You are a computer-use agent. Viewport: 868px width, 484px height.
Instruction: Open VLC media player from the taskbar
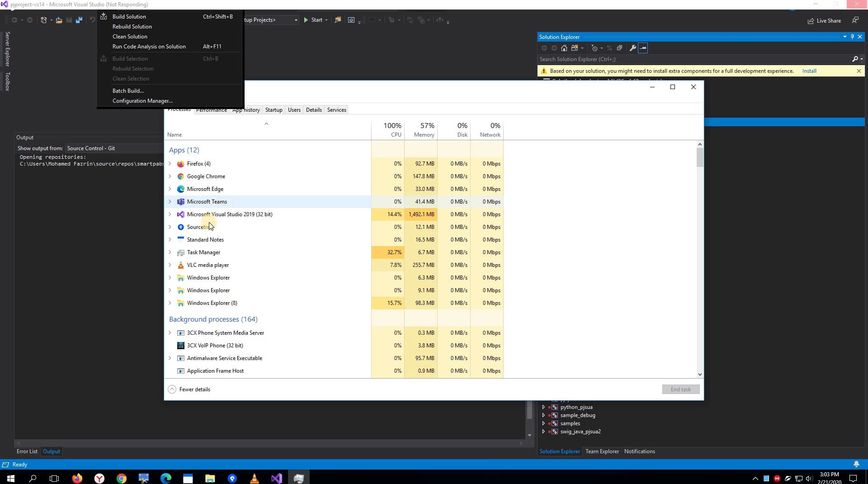(x=254, y=478)
